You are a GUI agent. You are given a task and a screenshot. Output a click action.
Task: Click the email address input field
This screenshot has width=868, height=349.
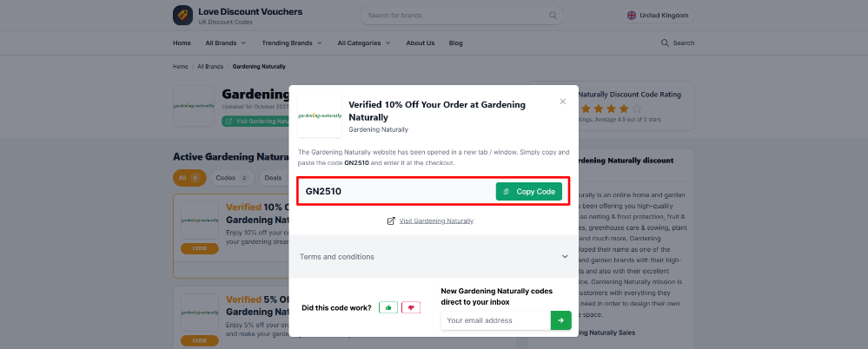click(x=495, y=320)
